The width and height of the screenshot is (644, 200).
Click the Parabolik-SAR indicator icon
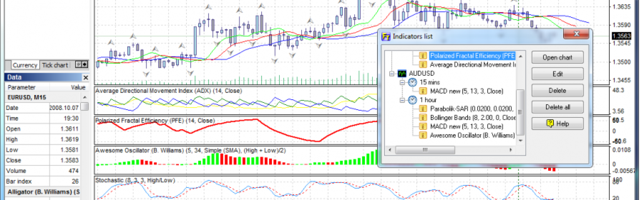point(423,109)
